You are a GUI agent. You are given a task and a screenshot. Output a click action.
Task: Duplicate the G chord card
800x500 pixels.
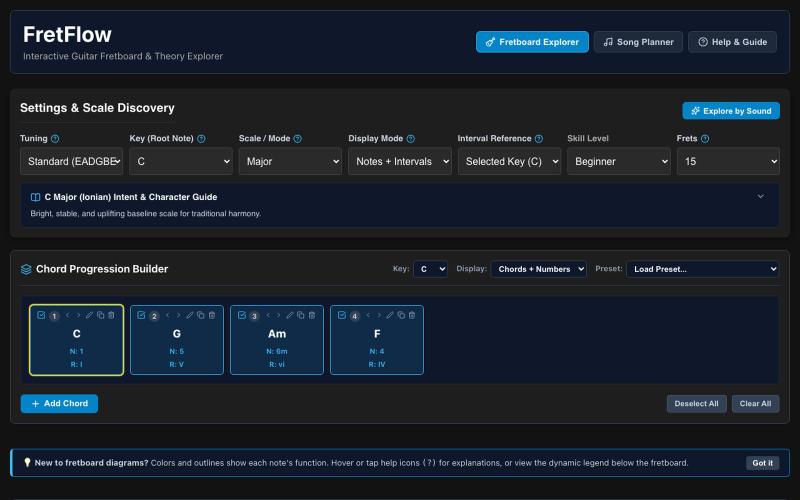(x=201, y=315)
